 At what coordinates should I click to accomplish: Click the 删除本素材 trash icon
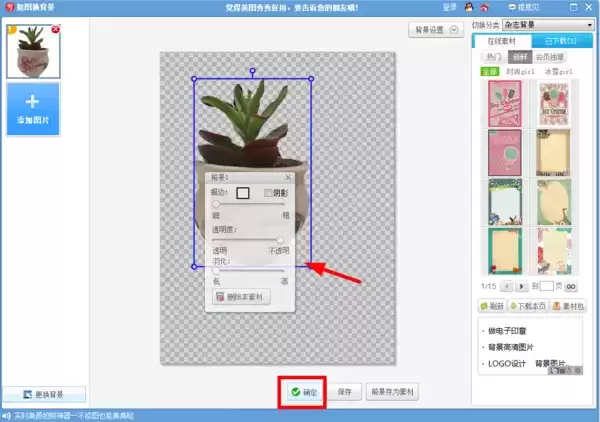click(219, 297)
